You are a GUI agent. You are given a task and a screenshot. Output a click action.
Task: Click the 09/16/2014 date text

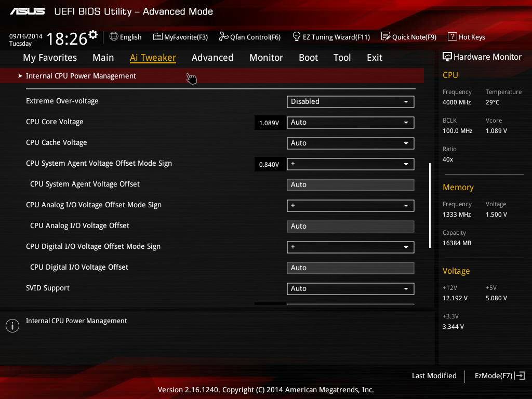(26, 36)
